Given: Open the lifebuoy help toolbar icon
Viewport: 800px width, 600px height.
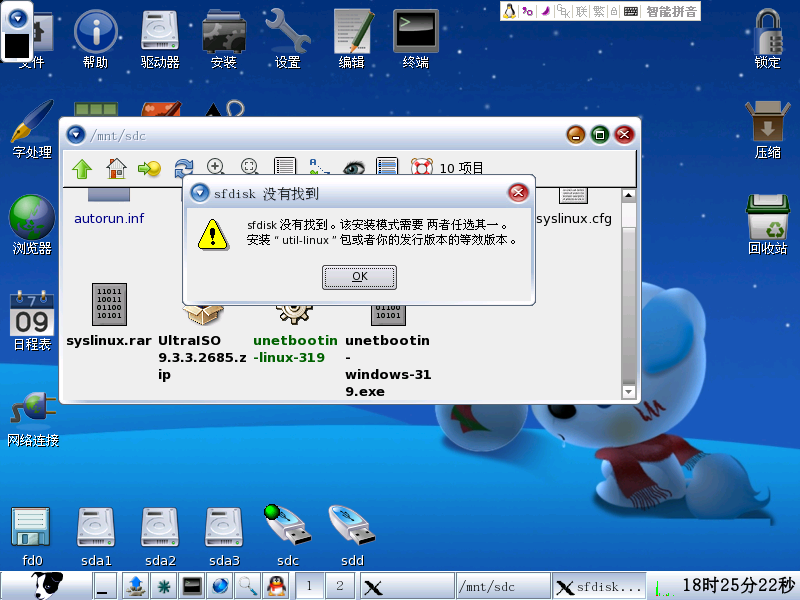Looking at the screenshot, I should (422, 166).
